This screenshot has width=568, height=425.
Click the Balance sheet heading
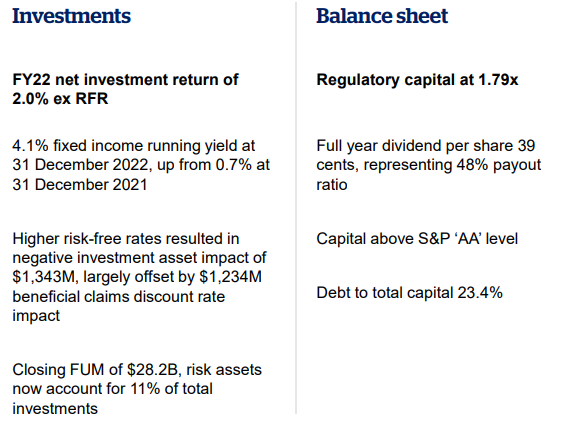pos(382,16)
